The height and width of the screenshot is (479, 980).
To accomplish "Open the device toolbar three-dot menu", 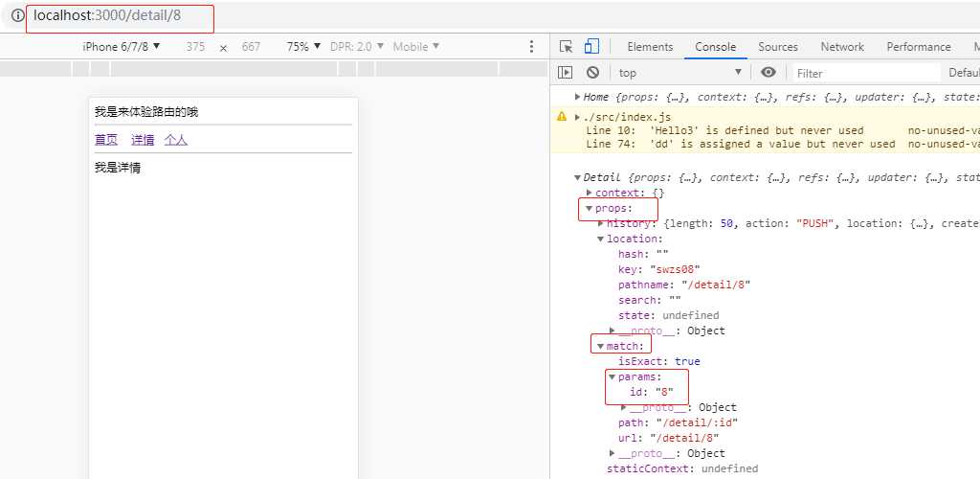I will (531, 47).
